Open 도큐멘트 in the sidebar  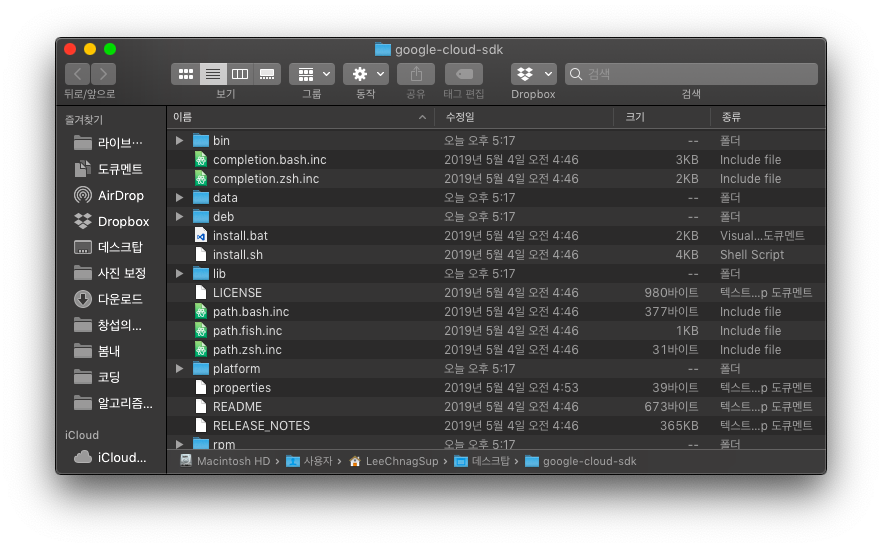tap(110, 169)
